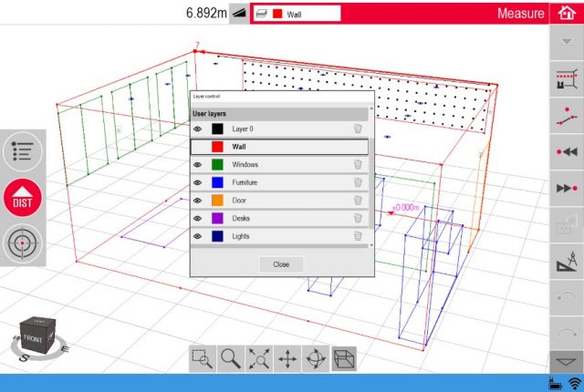
Task: Click the red Wall color swatch
Action: (x=218, y=147)
